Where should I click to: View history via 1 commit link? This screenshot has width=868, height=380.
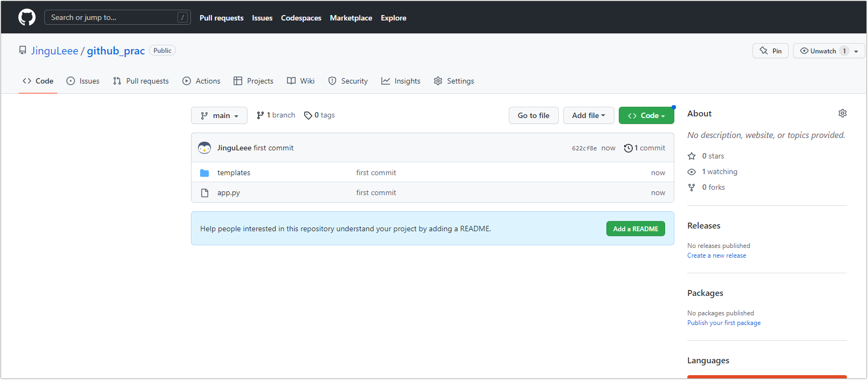point(645,148)
